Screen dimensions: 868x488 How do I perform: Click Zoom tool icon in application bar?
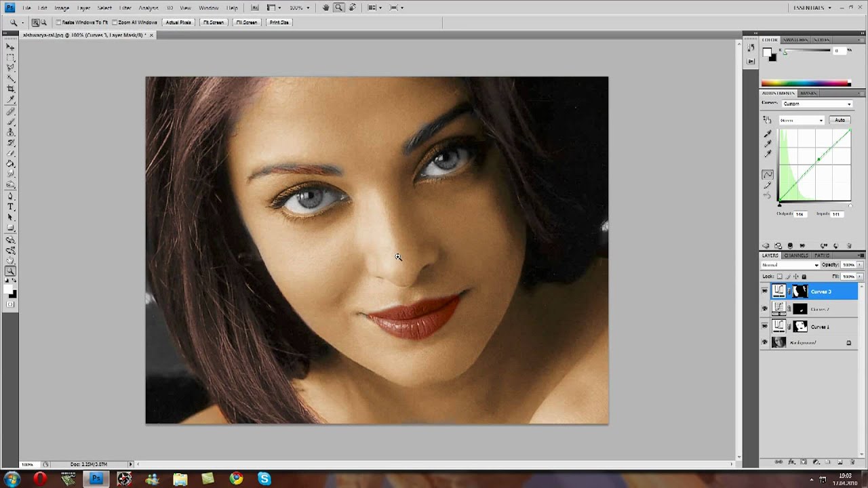pyautogui.click(x=338, y=7)
